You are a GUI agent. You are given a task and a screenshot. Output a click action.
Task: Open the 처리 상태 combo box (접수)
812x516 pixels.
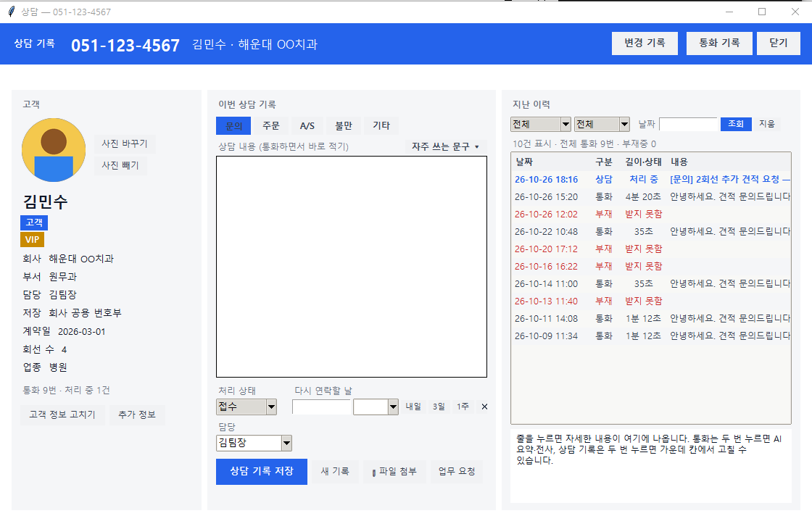pyautogui.click(x=246, y=407)
